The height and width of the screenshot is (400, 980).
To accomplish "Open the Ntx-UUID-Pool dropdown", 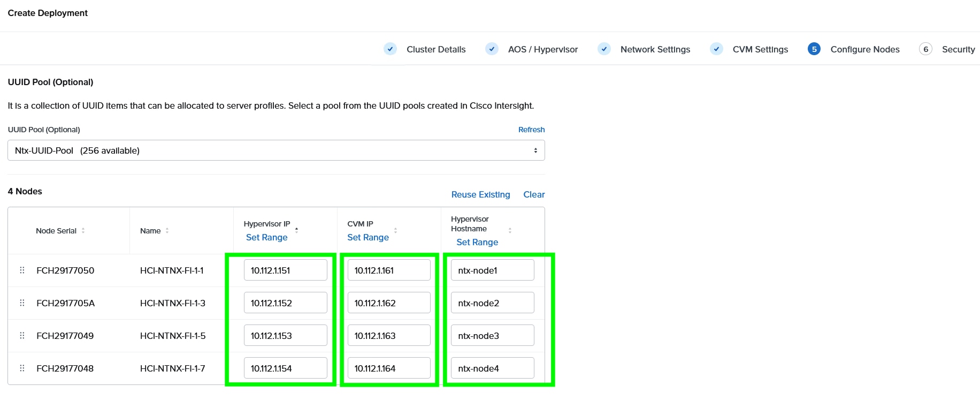I will click(276, 150).
